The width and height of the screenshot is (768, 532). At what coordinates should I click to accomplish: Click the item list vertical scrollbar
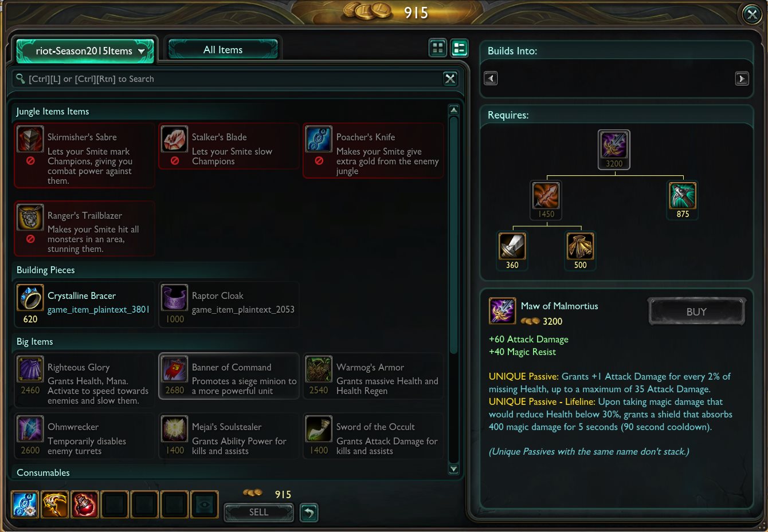454,235
